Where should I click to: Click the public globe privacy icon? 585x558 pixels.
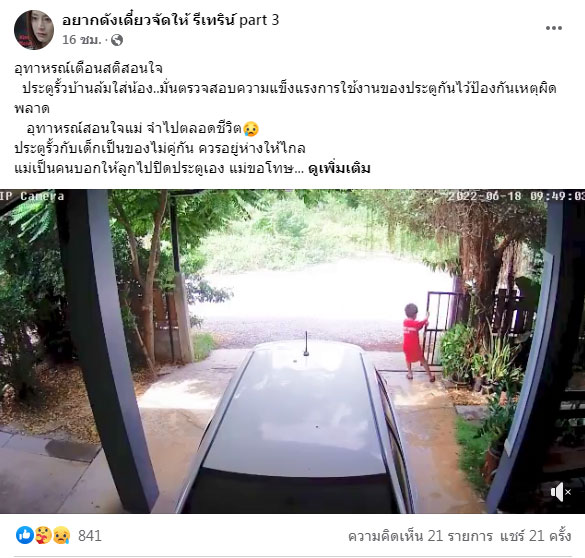click(117, 40)
